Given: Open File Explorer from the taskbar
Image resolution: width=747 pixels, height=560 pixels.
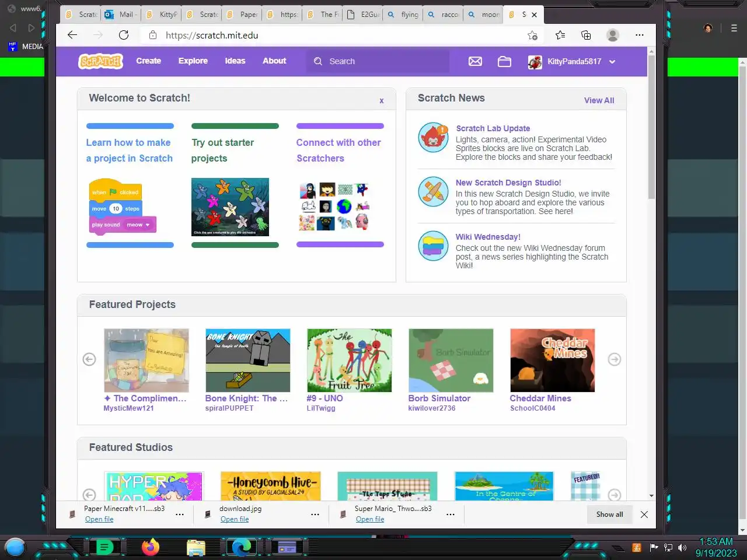Looking at the screenshot, I should [196, 547].
